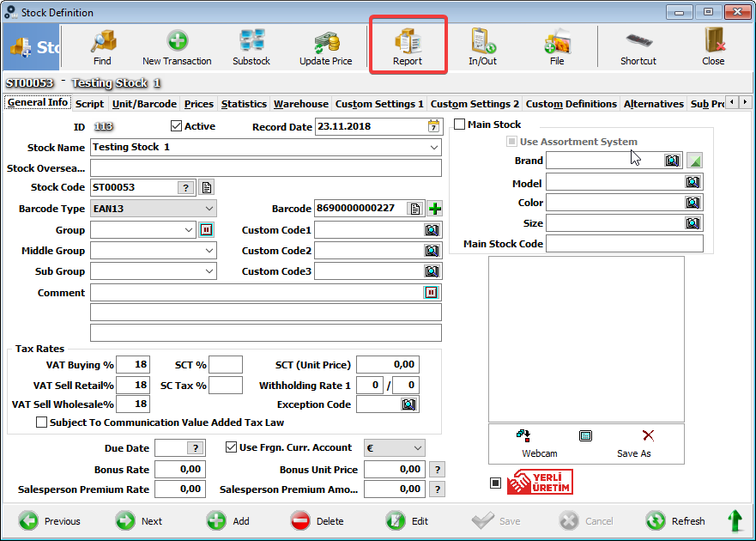The height and width of the screenshot is (541, 756).
Task: Go to the Next record
Action: (139, 521)
